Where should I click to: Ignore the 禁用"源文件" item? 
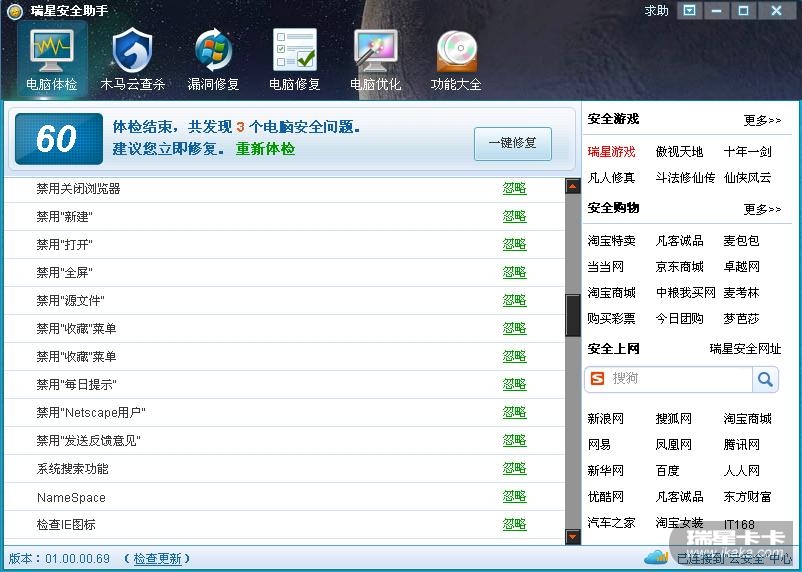pos(515,300)
